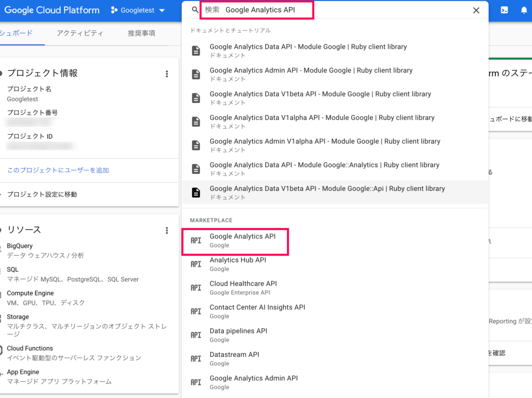Click API icon beside Analytics Hub API

196,264
